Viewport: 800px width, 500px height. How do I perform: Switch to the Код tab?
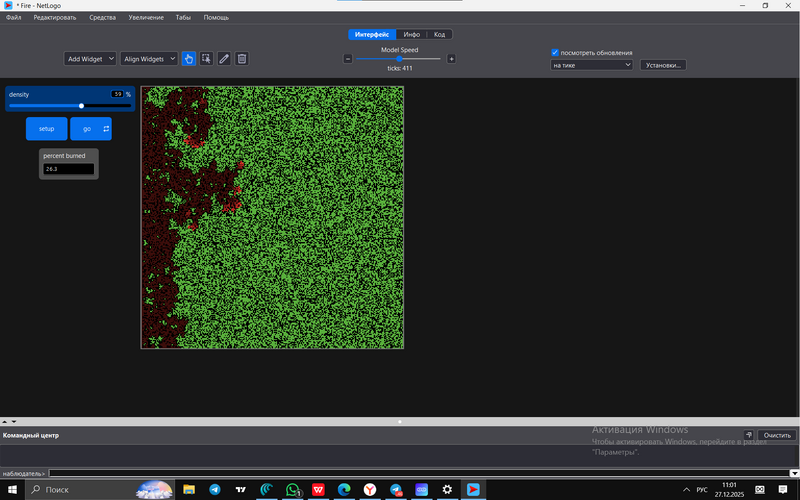click(439, 34)
